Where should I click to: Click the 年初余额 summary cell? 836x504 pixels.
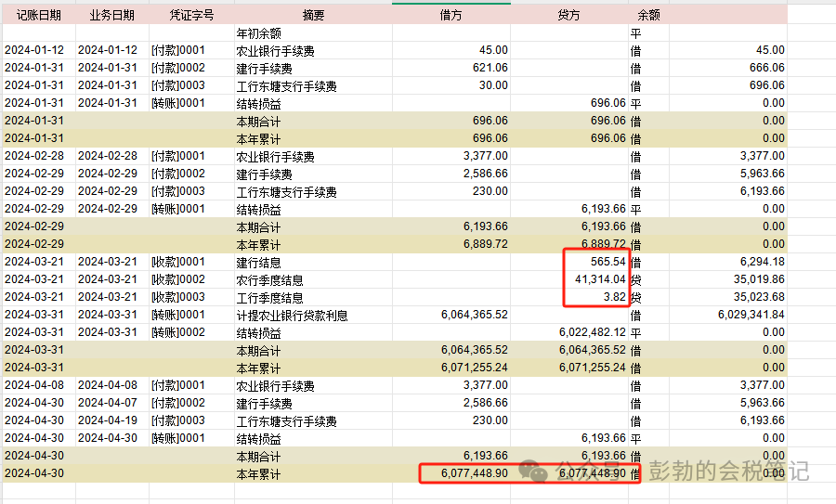coord(314,33)
